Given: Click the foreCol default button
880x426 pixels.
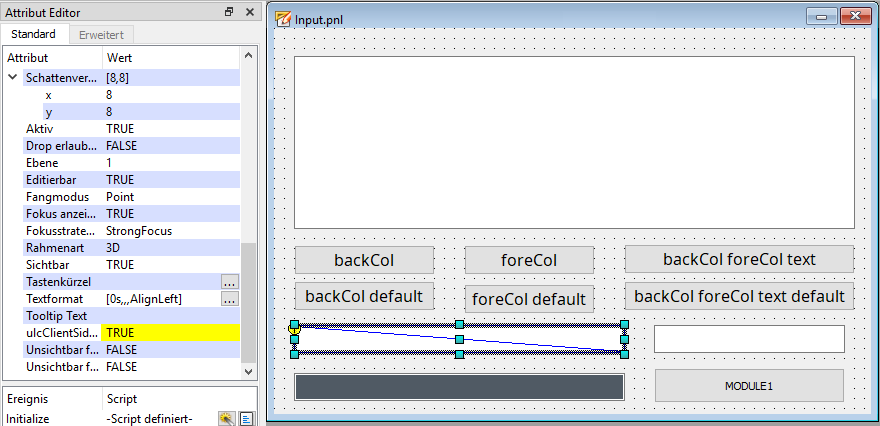Looking at the screenshot, I should (529, 299).
